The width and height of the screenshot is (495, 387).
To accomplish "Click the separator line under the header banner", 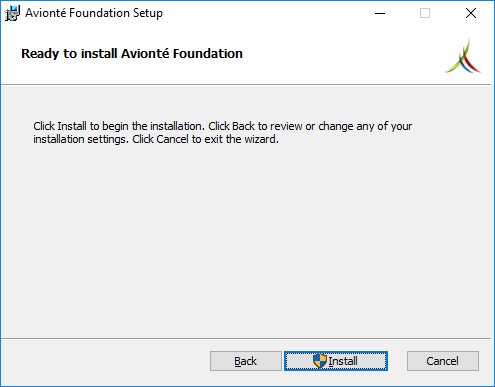I will [x=246, y=85].
